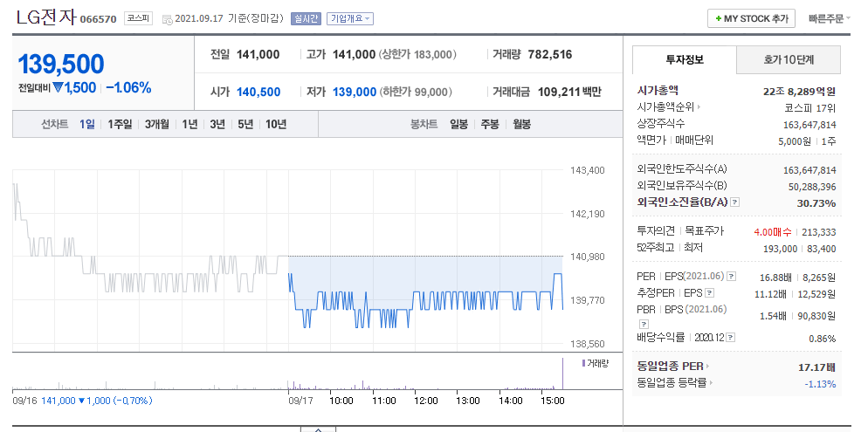The height and width of the screenshot is (432, 868).
Task: Click the 저가 139,000 value
Action: [x=355, y=92]
